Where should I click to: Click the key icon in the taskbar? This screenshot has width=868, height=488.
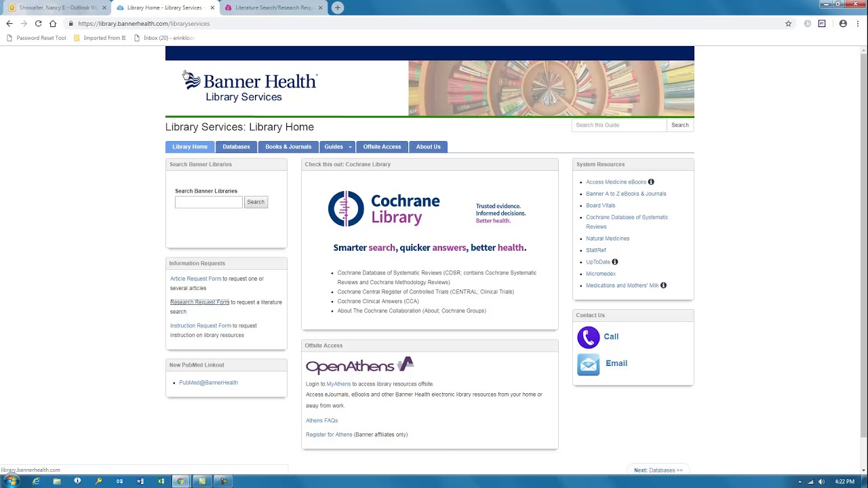point(98,481)
